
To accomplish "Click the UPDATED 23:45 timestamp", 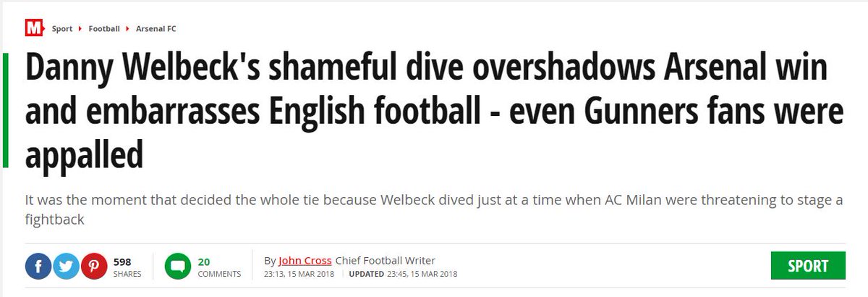I will (403, 275).
